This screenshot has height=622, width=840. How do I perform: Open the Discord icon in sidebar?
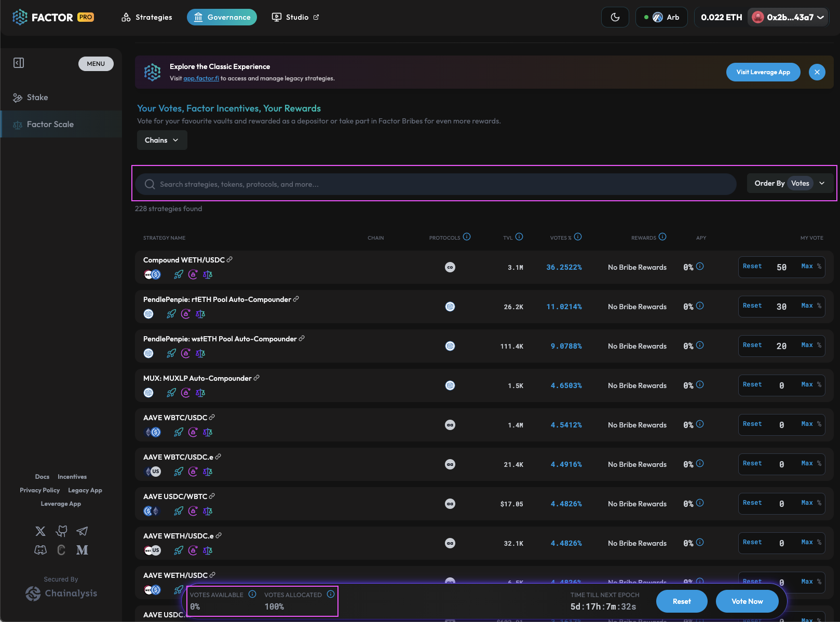pos(40,550)
